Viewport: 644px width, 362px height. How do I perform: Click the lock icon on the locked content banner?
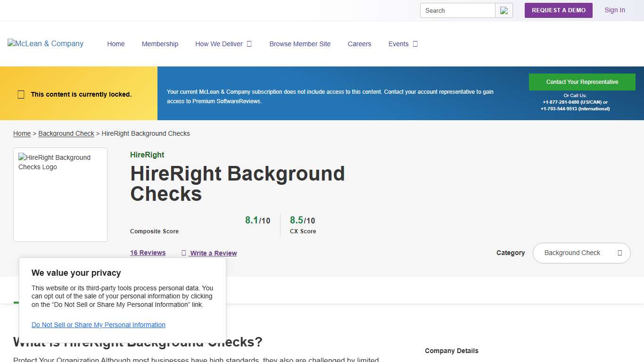21,94
